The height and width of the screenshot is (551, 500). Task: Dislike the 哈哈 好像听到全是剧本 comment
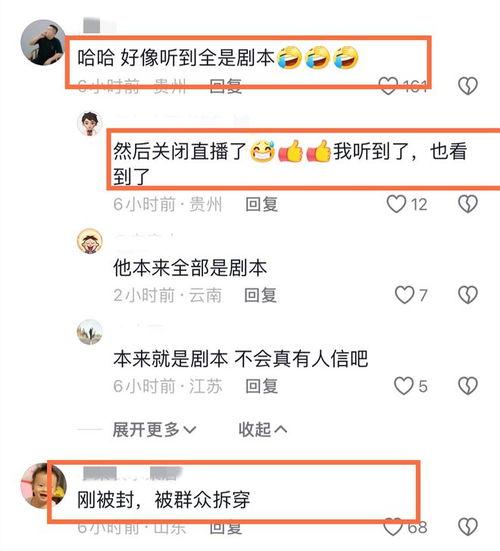[468, 86]
